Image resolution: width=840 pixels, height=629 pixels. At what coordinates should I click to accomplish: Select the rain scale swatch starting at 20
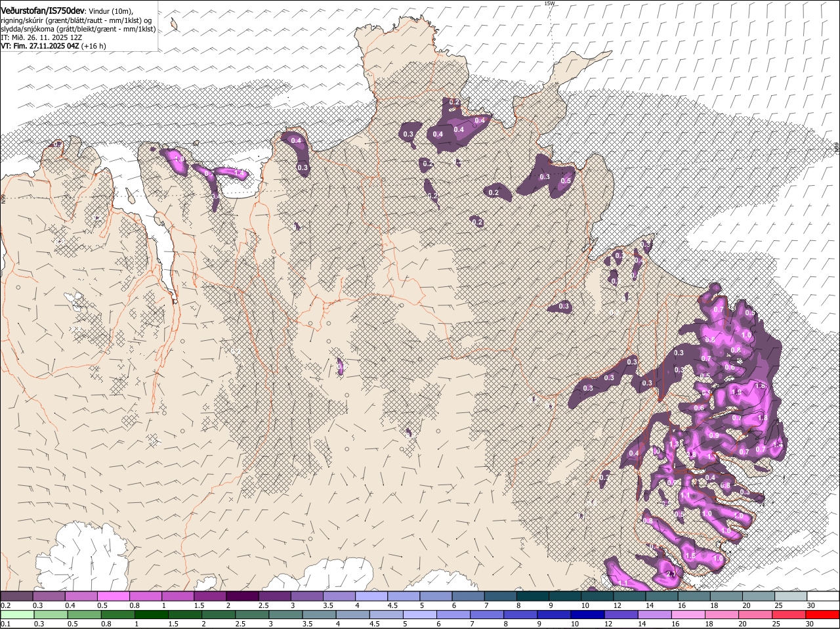coord(755,615)
